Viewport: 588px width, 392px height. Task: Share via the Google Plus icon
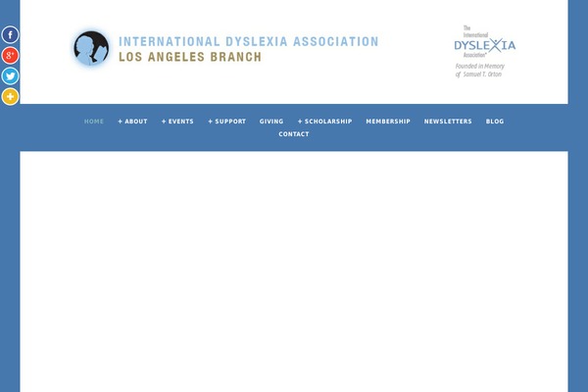pos(10,56)
